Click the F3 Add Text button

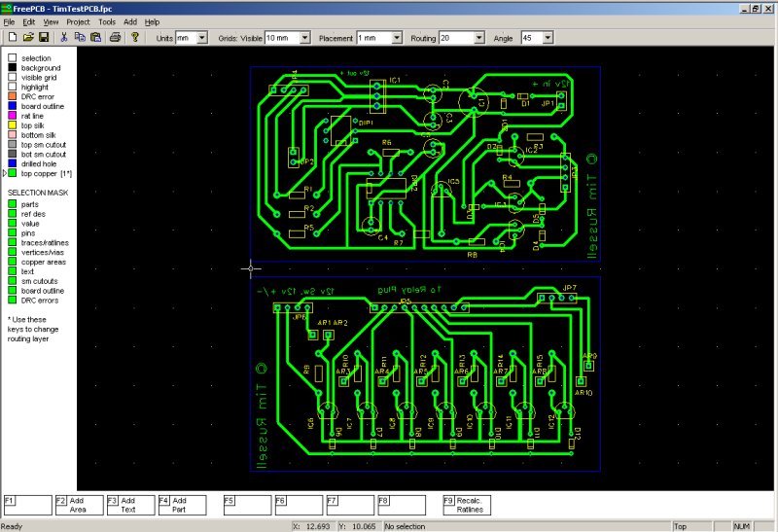(131, 505)
